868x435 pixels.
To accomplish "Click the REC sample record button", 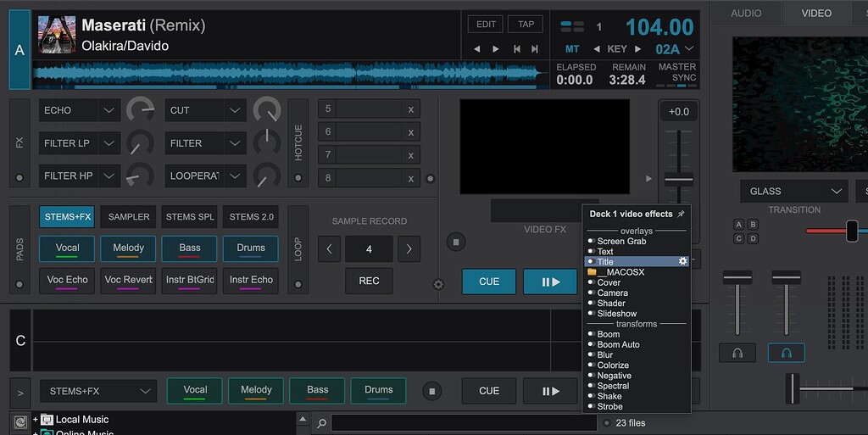I will click(369, 282).
